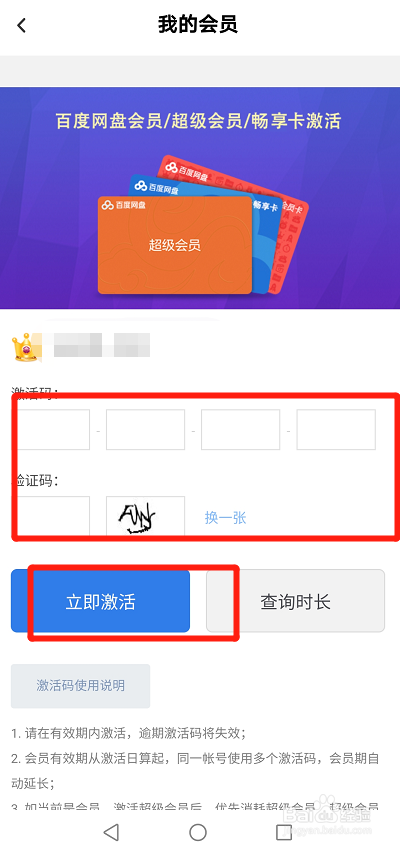Tap the blurred username next to crown
The image size is (400, 848).
[x=102, y=346]
